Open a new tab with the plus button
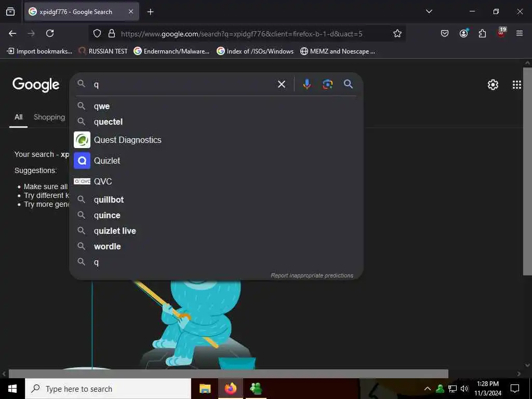The image size is (532, 399). (x=150, y=12)
